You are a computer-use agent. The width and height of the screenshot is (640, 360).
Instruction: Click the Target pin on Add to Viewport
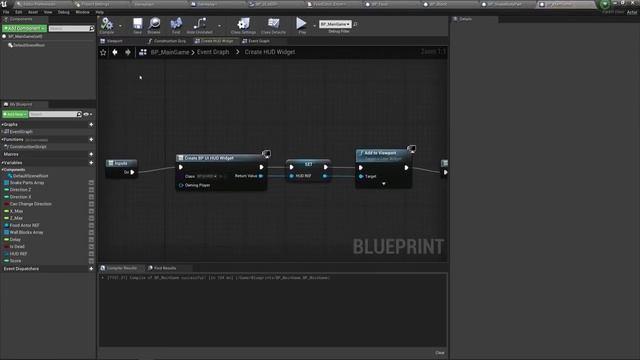click(361, 176)
